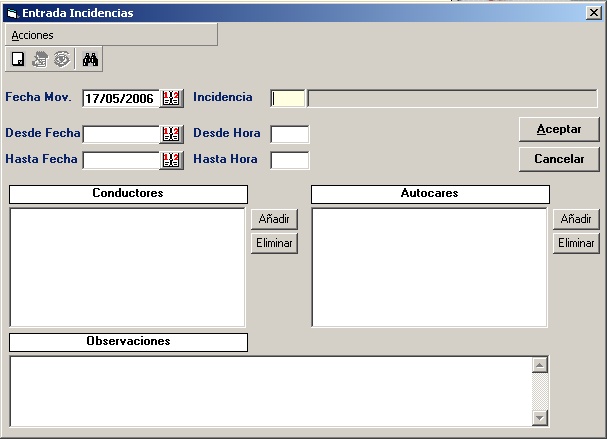Click the Desde Hora label text
This screenshot has width=607, height=439.
227,133
